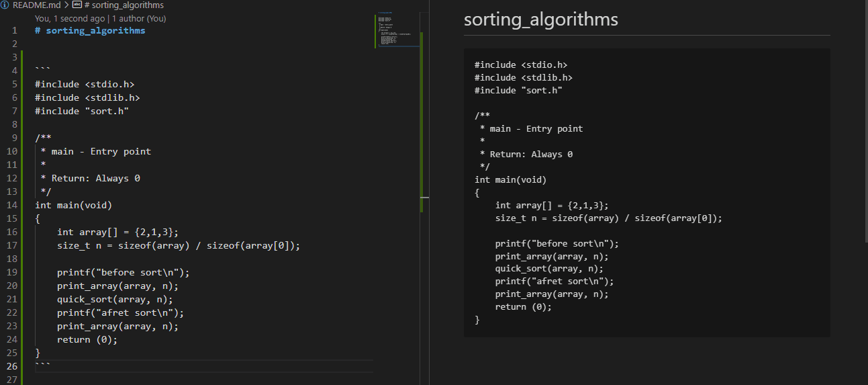Click the 'sorting_algorithms' heading in the preview
The width and height of the screenshot is (868, 385).
[x=540, y=19]
